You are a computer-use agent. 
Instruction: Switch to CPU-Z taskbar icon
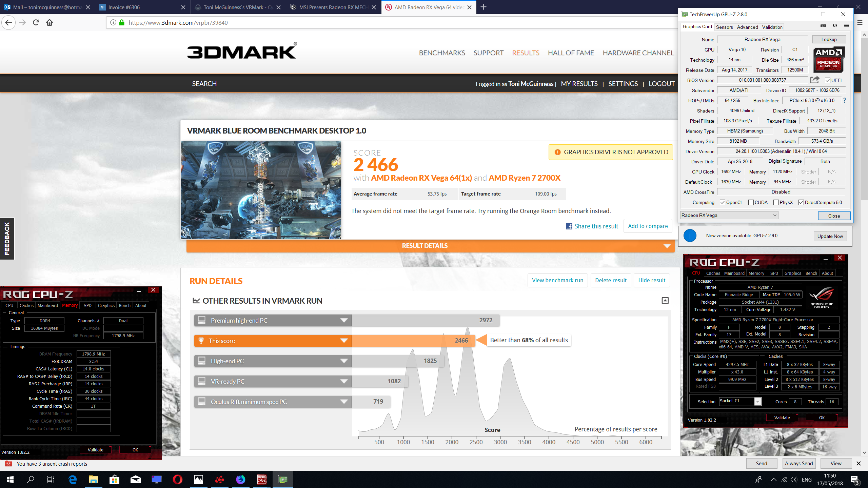coord(261,480)
